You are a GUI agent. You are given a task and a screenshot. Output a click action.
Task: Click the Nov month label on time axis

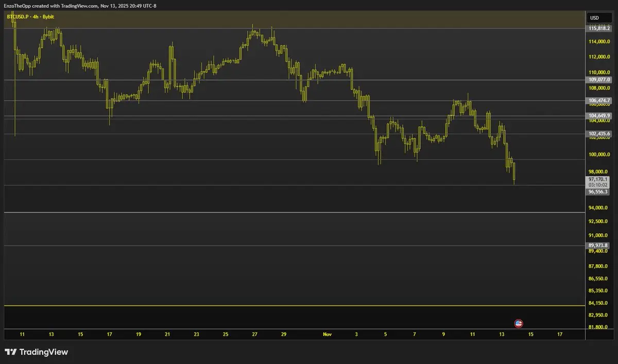pos(328,334)
